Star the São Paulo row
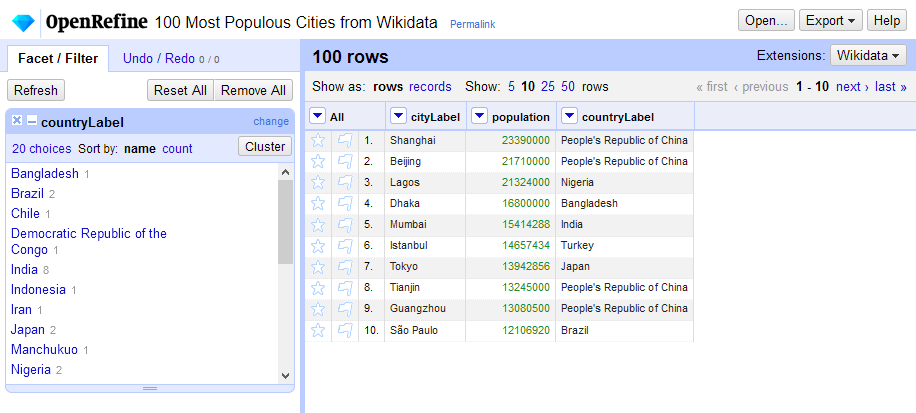The width and height of the screenshot is (916, 413). coord(318,331)
